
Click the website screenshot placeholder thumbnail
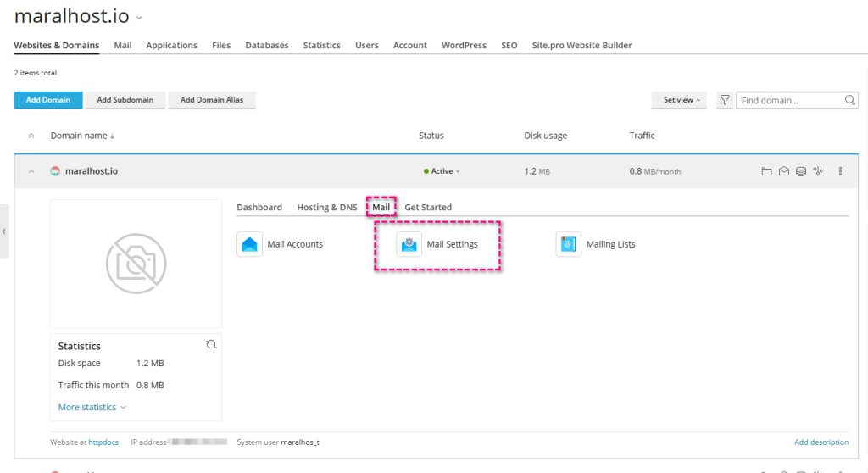click(x=136, y=264)
